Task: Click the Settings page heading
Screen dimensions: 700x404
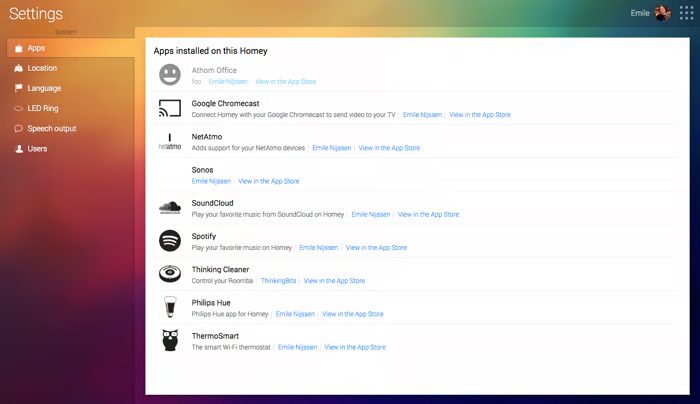Action: [x=36, y=14]
